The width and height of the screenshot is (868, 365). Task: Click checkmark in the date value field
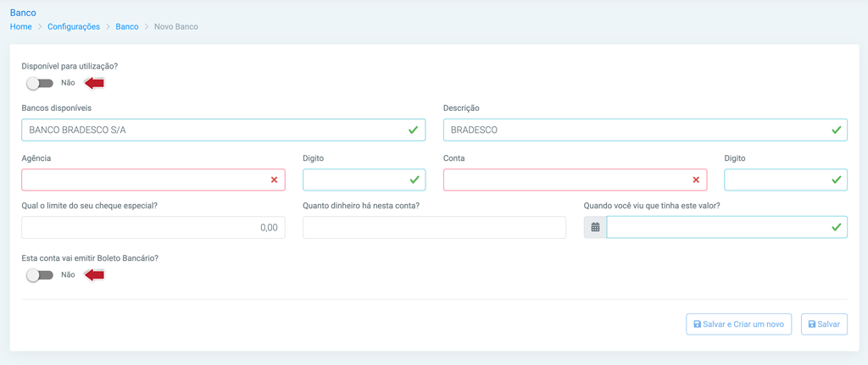pos(836,227)
